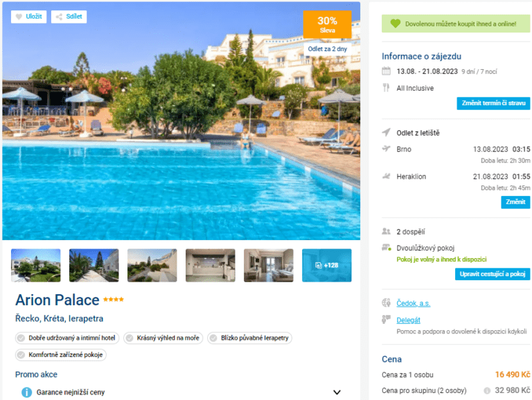The height and width of the screenshot is (400, 532).
Task: Select the hotel room interior thumbnail
Action: [x=268, y=266]
